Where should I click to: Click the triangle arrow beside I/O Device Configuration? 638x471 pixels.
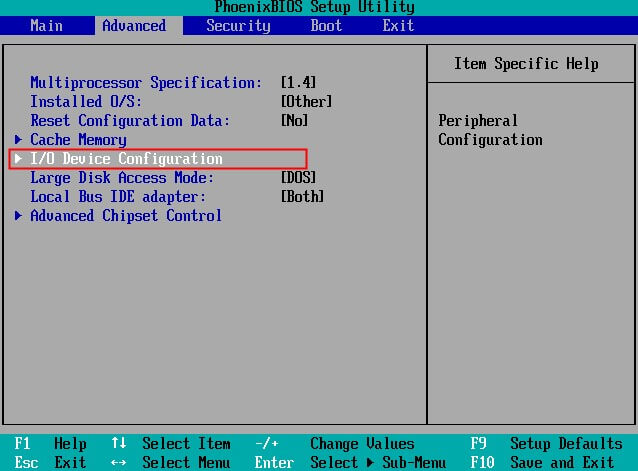(x=19, y=159)
